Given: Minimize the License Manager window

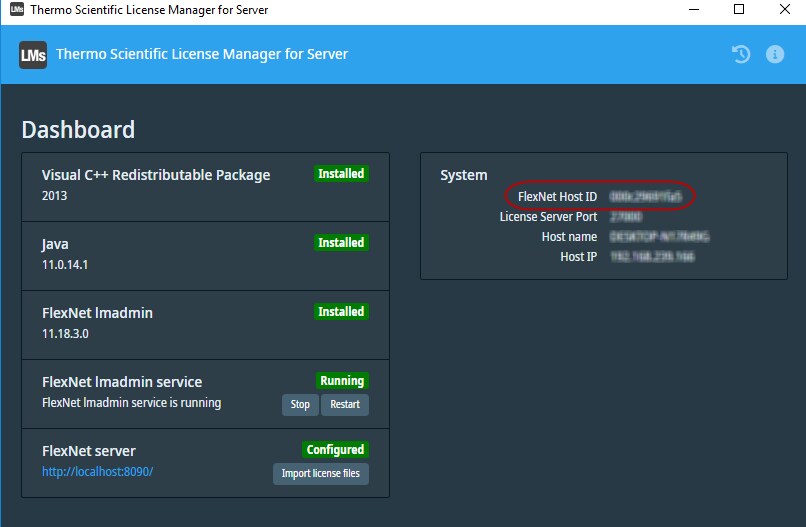Looking at the screenshot, I should coord(694,10).
